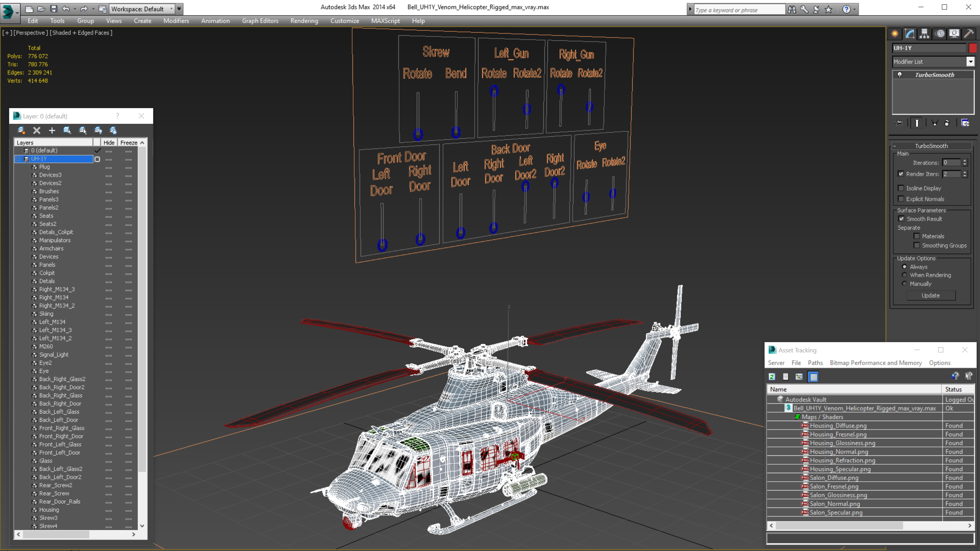Click Tree View icon in Asset Tracking
Viewport: 980px width, 551px height.
pos(799,377)
